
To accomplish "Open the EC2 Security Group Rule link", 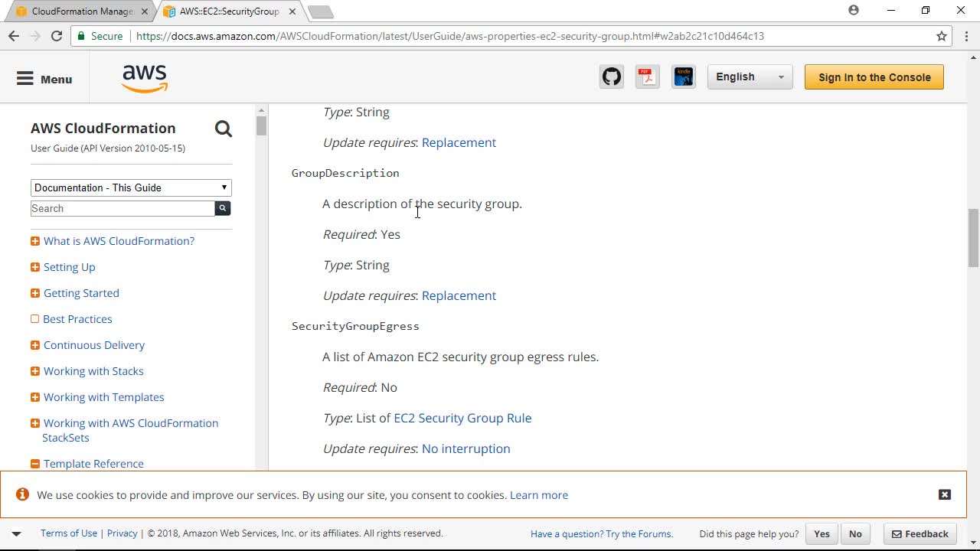I will (462, 418).
